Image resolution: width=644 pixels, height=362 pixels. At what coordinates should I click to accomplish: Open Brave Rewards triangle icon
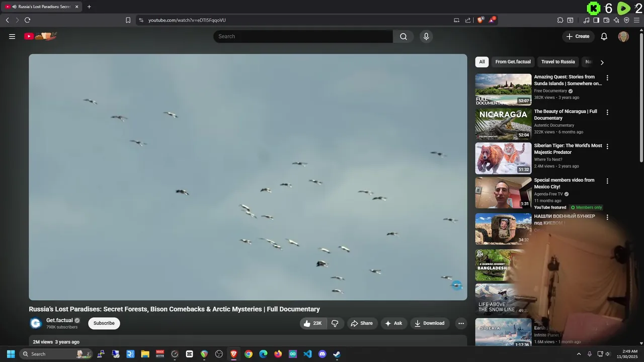pyautogui.click(x=492, y=20)
